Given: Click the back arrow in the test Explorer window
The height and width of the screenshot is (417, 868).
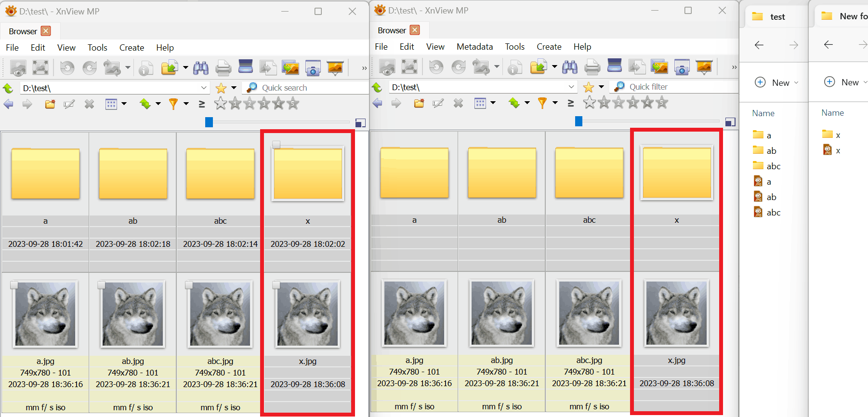Looking at the screenshot, I should pyautogui.click(x=759, y=45).
